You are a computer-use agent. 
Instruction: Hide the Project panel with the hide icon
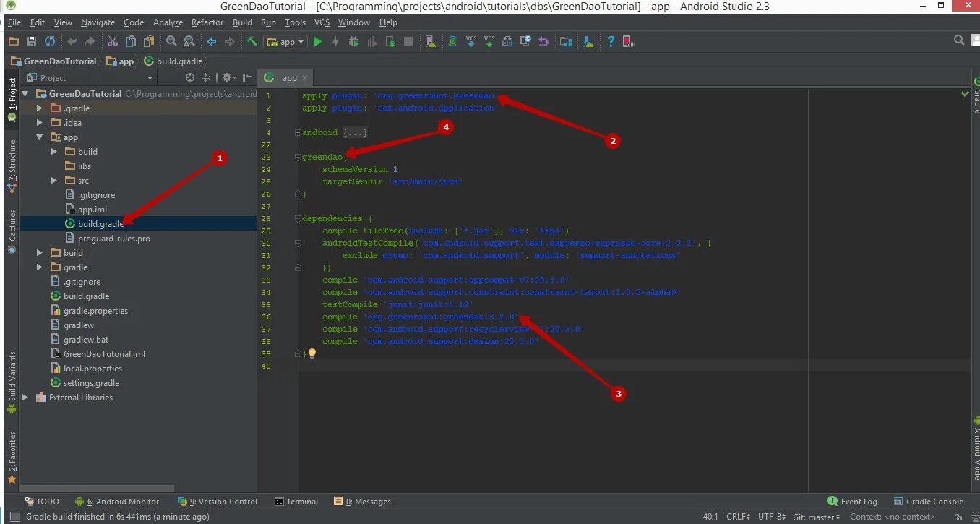247,77
